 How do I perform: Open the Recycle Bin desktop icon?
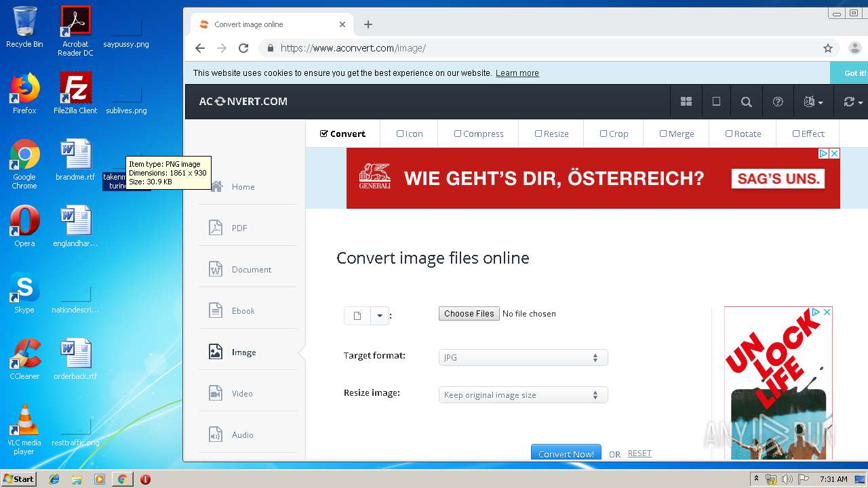[24, 28]
